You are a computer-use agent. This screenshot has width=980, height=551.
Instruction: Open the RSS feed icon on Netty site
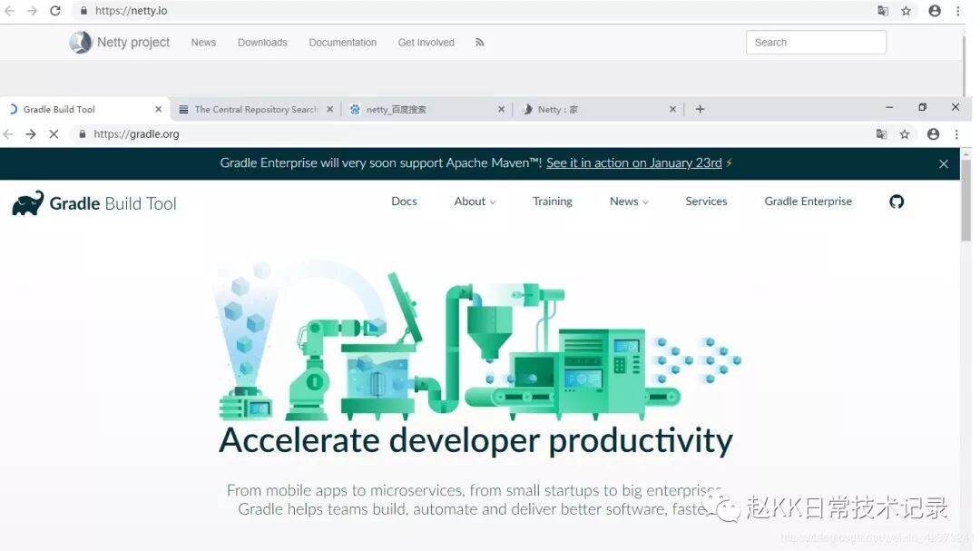click(479, 43)
